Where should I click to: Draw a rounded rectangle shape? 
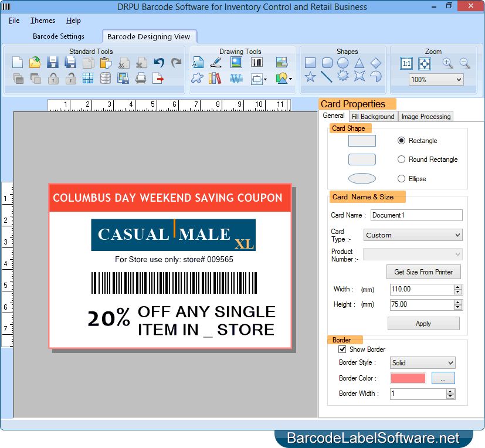(x=327, y=63)
